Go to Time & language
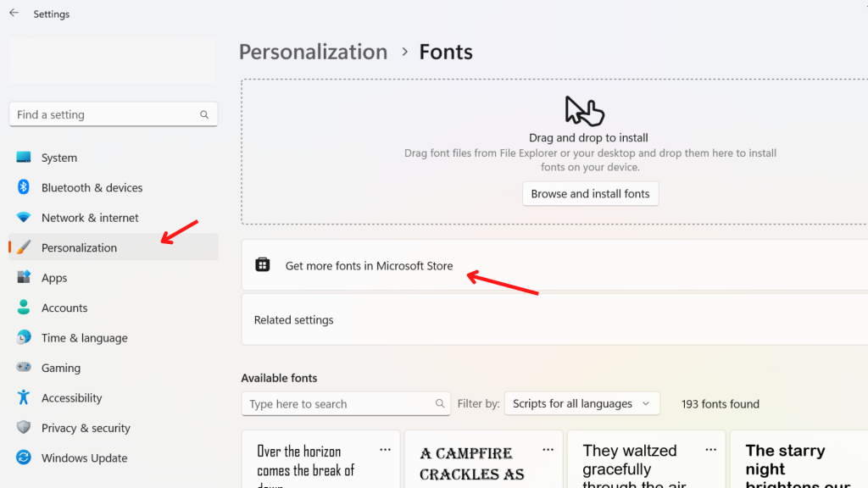The width and height of the screenshot is (868, 488). (x=114, y=337)
